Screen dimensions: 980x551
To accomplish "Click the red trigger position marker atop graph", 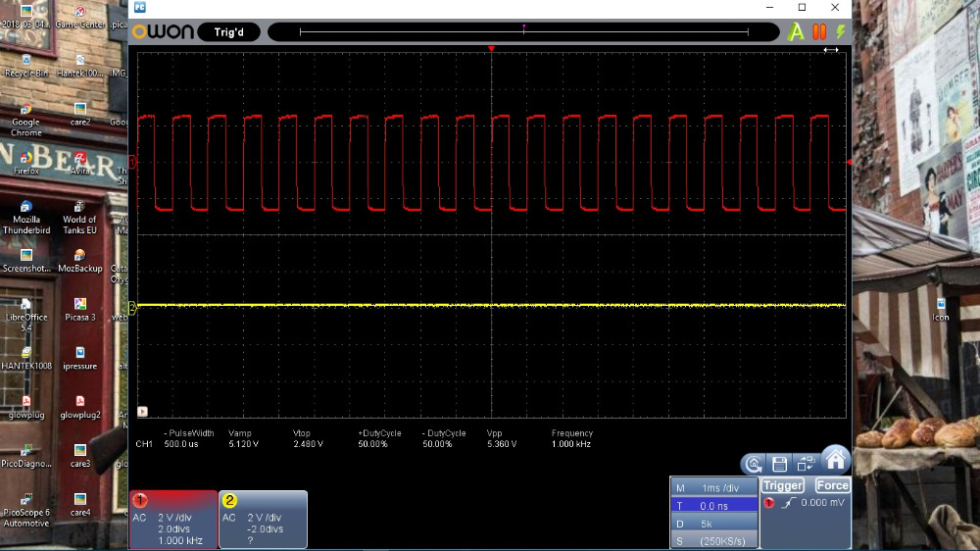I will 492,48.
